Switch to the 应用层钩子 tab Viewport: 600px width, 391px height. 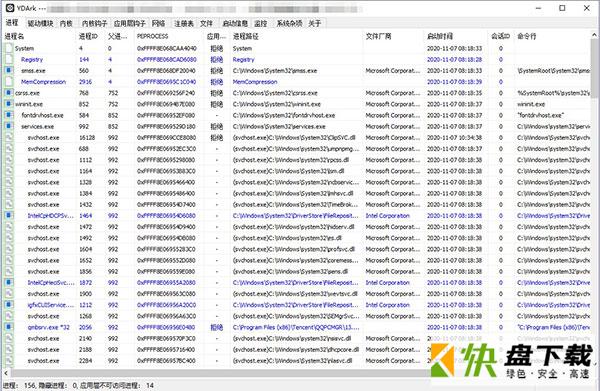click(130, 23)
